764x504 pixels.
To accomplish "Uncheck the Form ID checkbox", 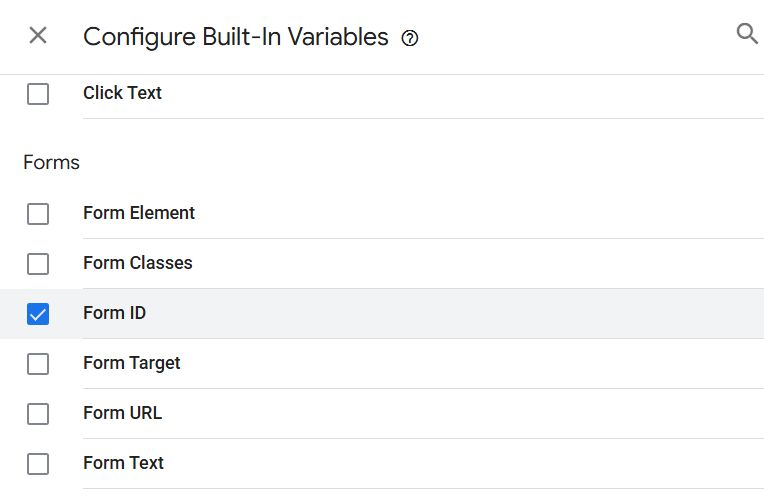I will [38, 314].
